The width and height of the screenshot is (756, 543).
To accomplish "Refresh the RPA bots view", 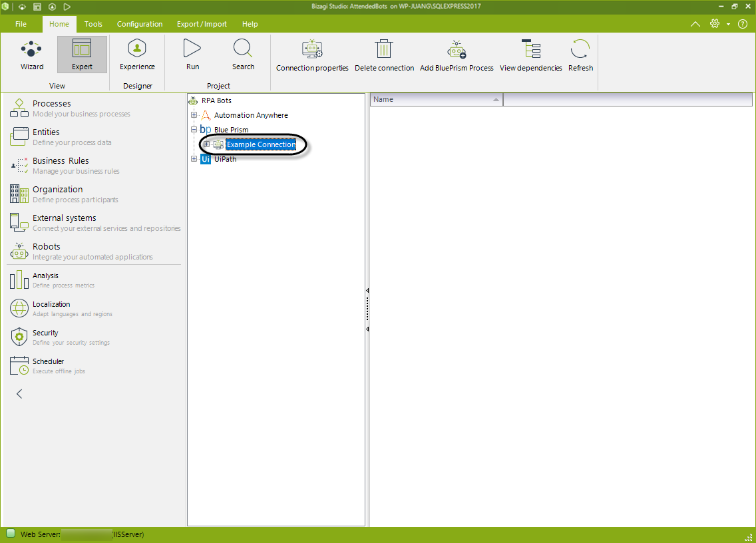I will [x=580, y=56].
